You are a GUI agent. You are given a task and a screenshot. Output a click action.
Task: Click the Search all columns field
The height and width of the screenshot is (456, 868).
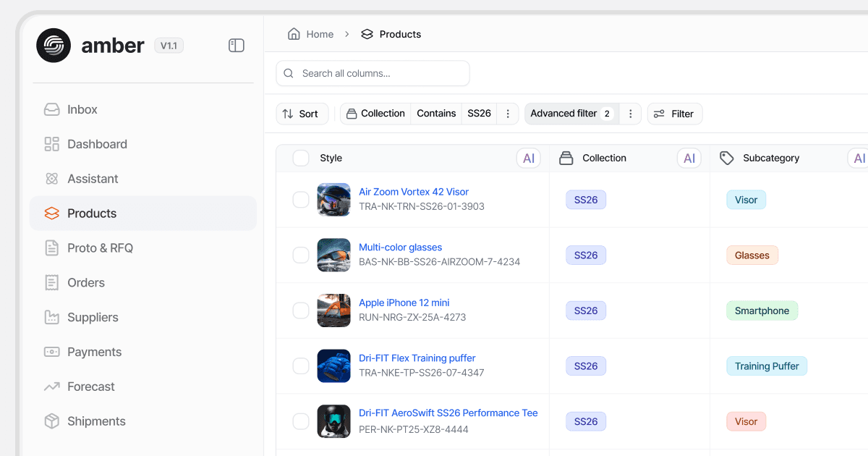373,73
